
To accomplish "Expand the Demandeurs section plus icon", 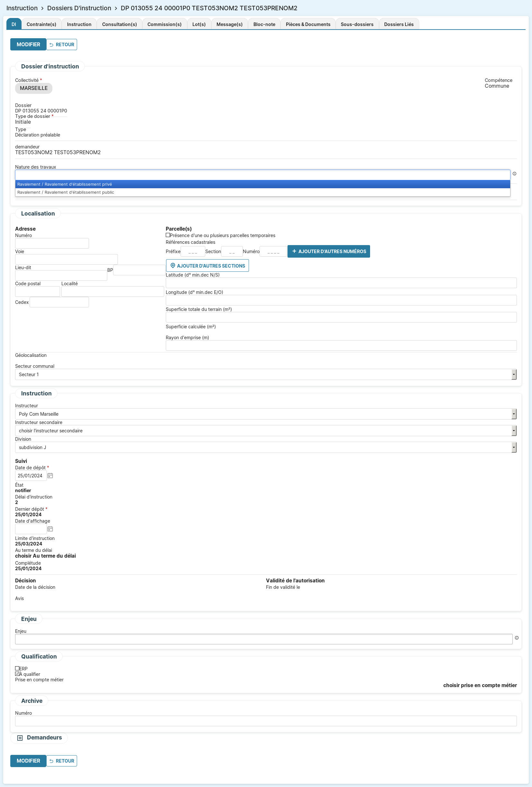I will pos(20,738).
